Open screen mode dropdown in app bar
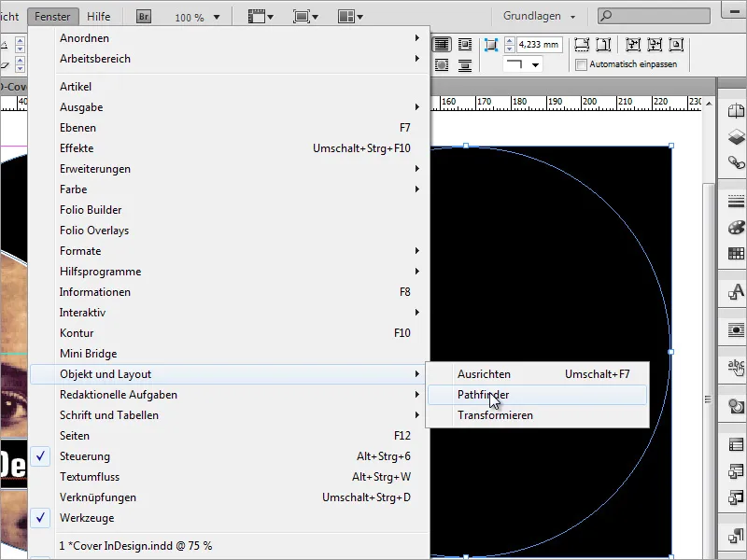Viewport: 747px width, 560px height. pyautogui.click(x=305, y=17)
